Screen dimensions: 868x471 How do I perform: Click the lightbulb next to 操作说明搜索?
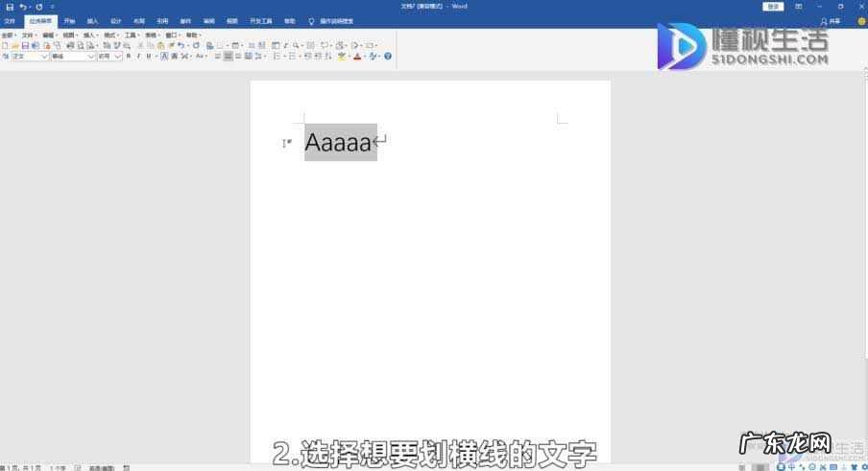[x=311, y=21]
